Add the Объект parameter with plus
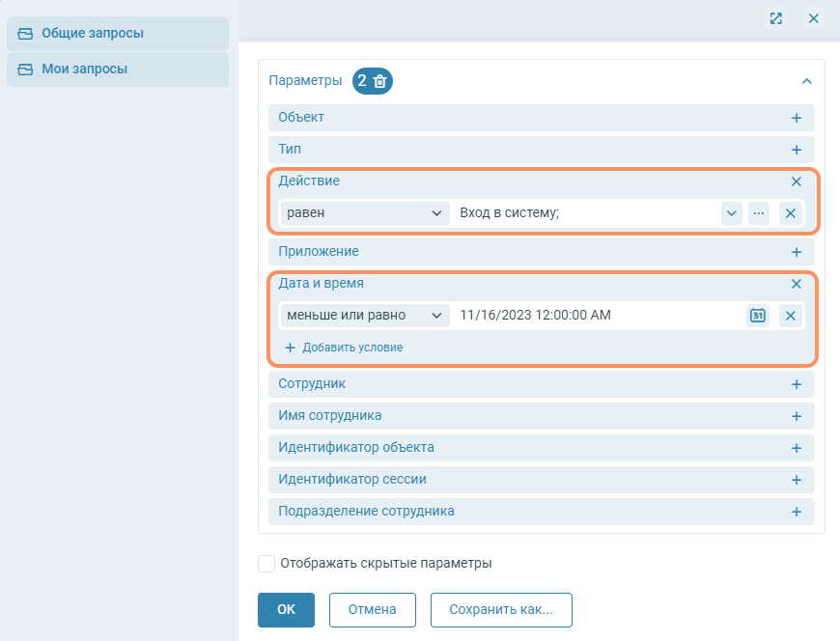The image size is (840, 641). tap(796, 118)
